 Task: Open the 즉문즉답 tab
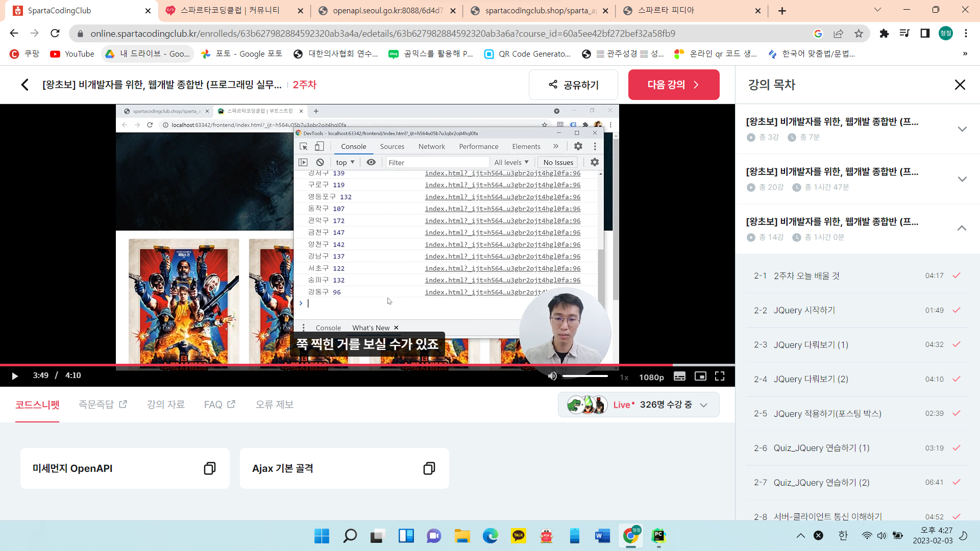(x=103, y=405)
